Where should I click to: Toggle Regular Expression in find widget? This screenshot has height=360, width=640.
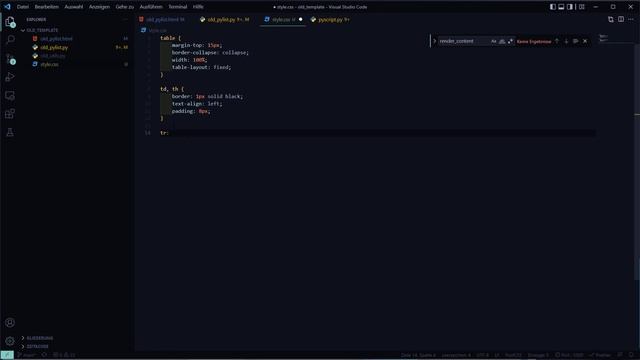tap(511, 41)
